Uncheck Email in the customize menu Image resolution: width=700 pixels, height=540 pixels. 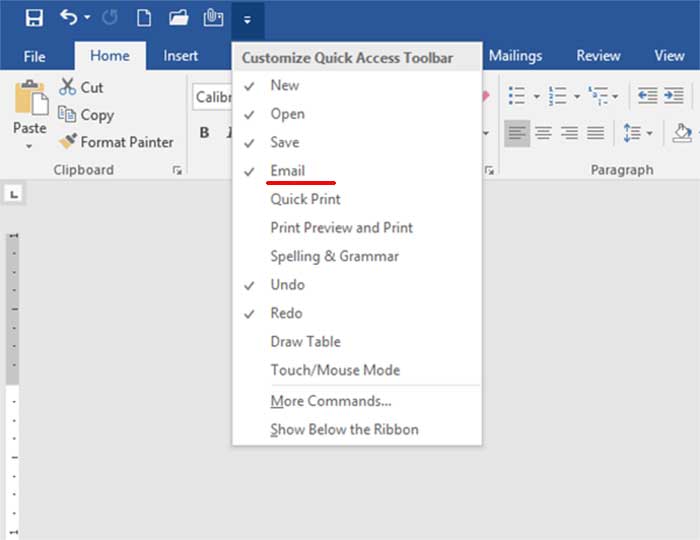(288, 171)
